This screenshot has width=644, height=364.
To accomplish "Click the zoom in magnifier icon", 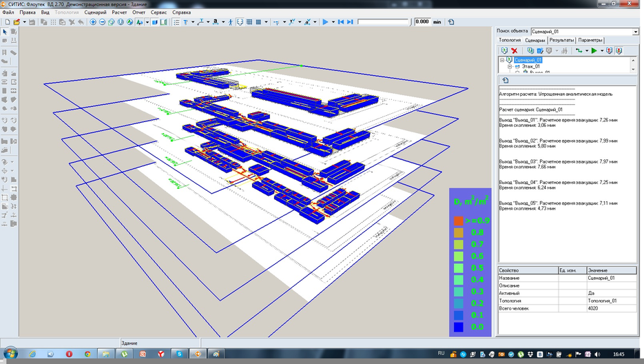I will (x=93, y=22).
